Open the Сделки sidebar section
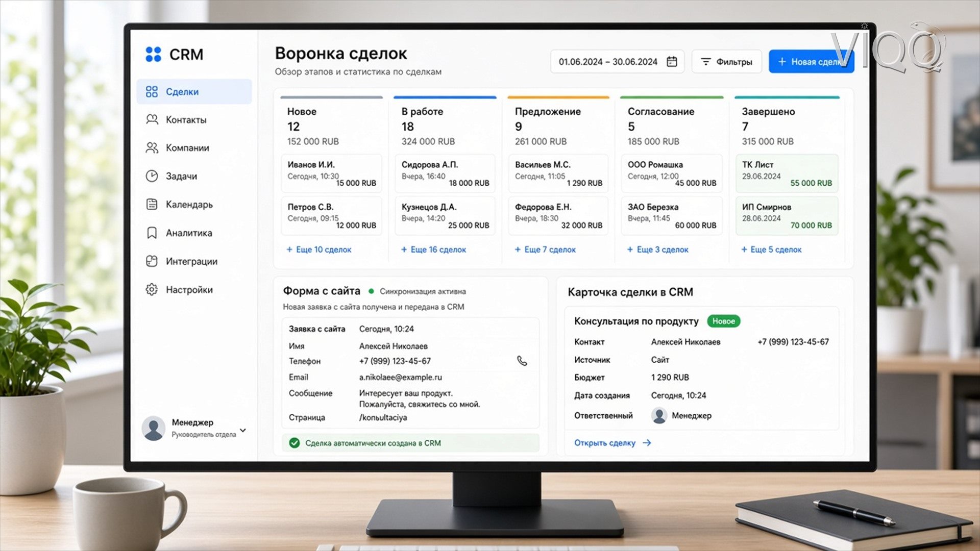Viewport: 980px width, 551px height. (x=194, y=92)
